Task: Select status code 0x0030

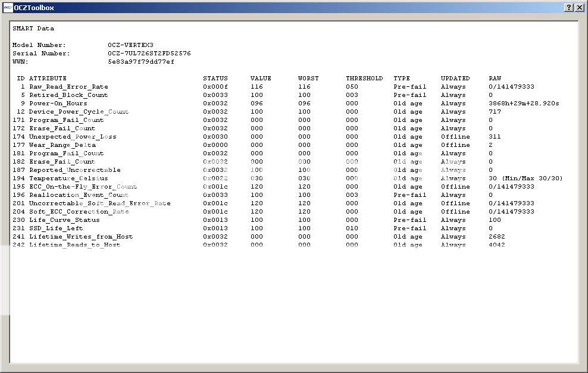Action: (215, 136)
